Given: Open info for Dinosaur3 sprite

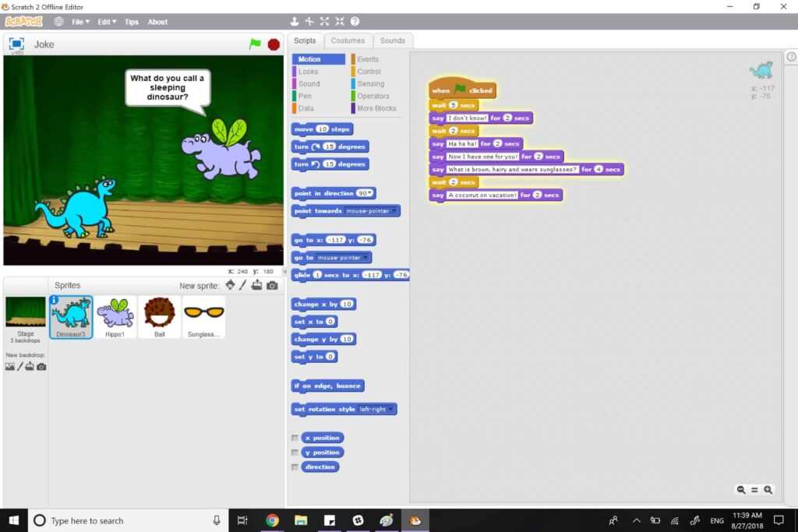Looking at the screenshot, I should coord(54,300).
